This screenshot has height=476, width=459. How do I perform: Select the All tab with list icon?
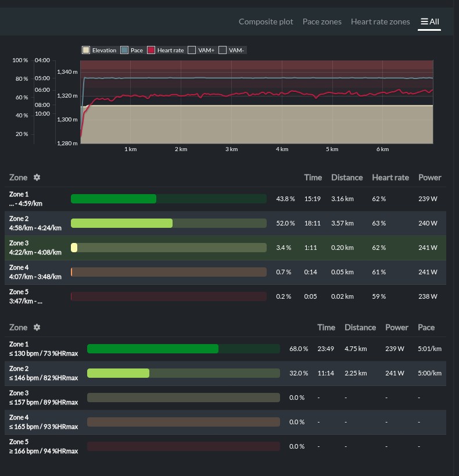429,22
